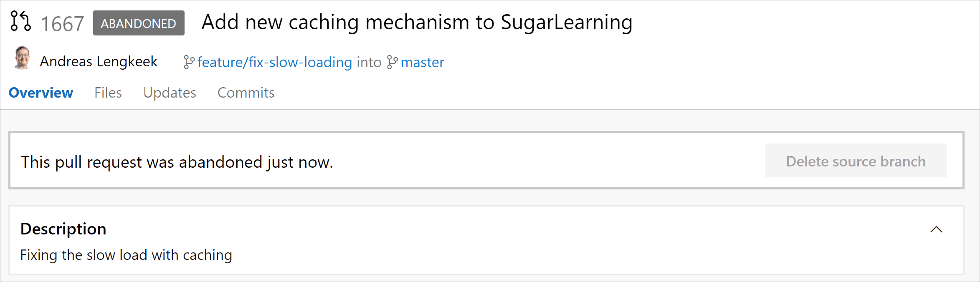The width and height of the screenshot is (980, 282).
Task: Click the pull request number 1667
Action: 62,24
